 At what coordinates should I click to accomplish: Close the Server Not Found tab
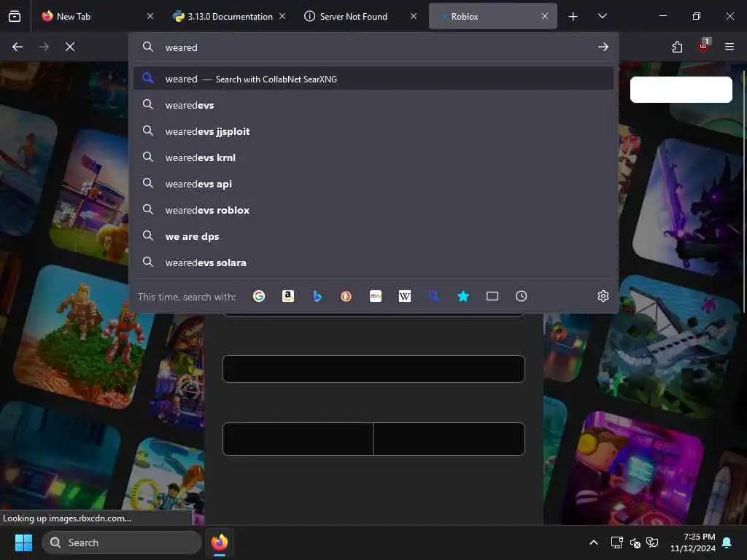[414, 16]
